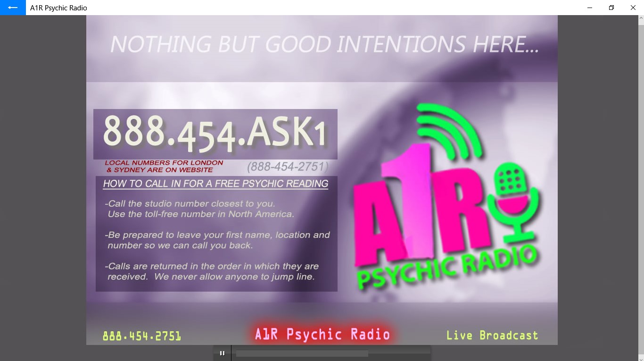Restore down the app window
This screenshot has width=644, height=361.
pos(611,8)
